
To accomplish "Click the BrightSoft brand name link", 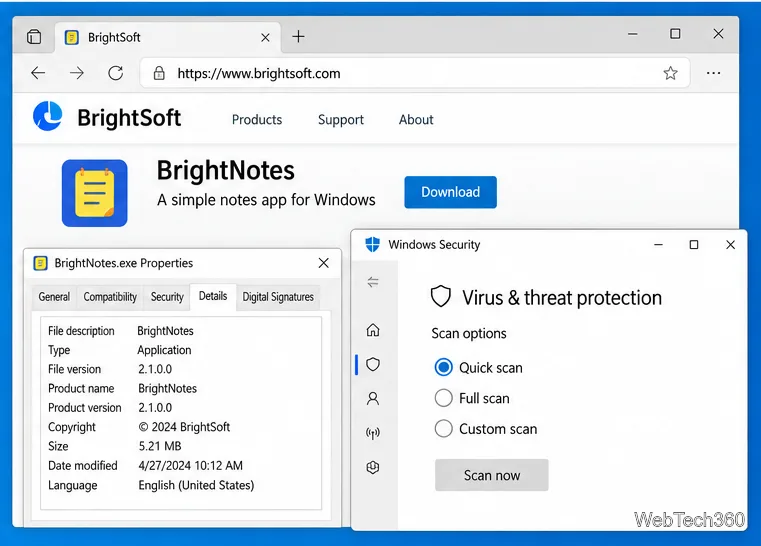I will pos(129,117).
